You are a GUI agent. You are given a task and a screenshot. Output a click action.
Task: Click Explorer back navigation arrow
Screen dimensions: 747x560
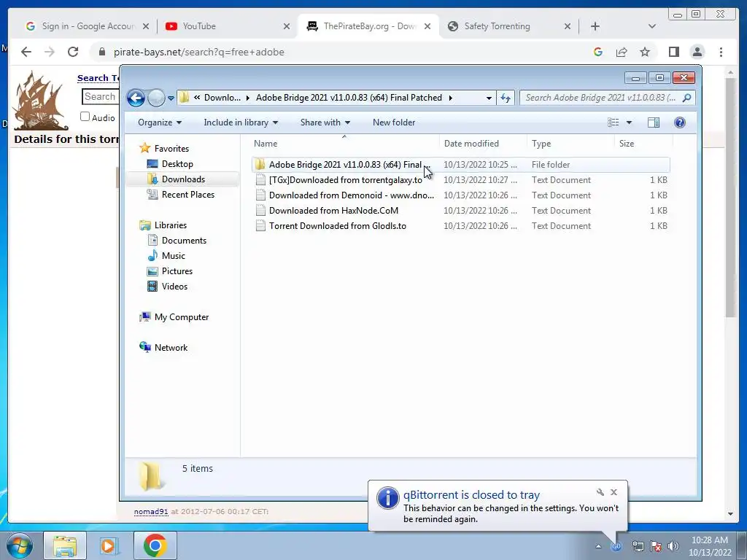(136, 98)
